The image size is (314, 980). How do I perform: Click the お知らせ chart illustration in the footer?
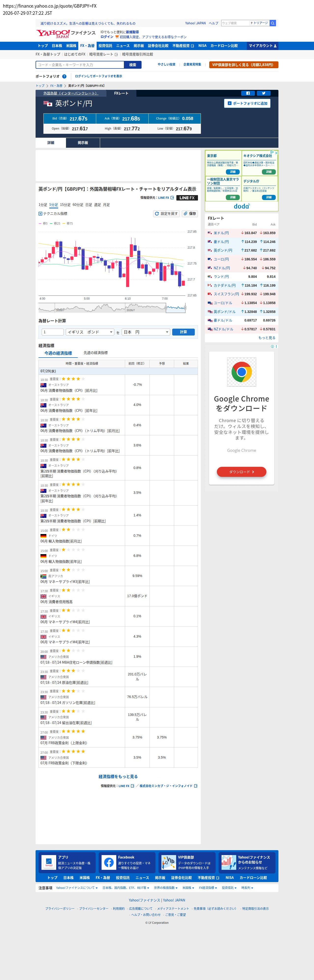tap(228, 862)
